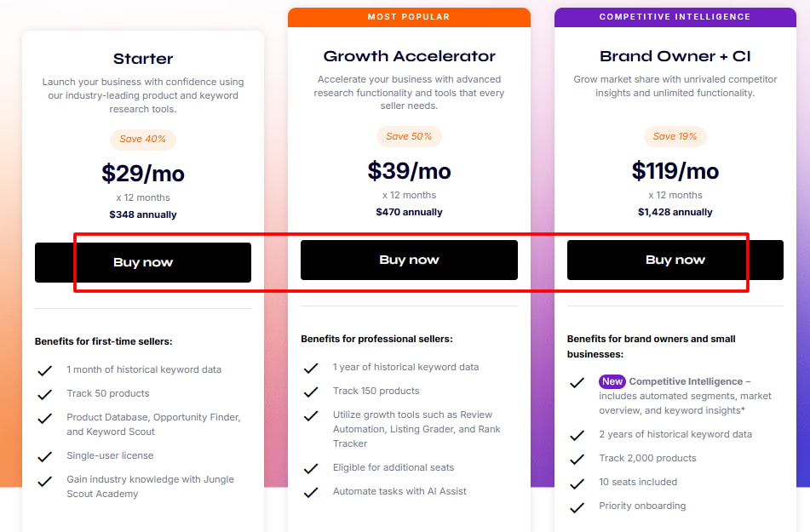
Task: Click checkmark next to Single-user license
Action: coord(44,456)
